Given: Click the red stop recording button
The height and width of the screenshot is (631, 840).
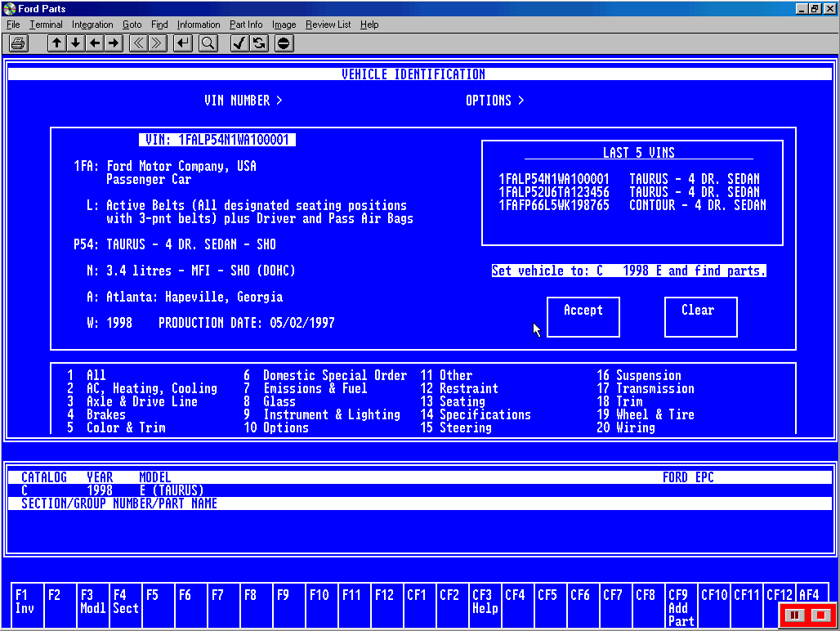Looking at the screenshot, I should coord(820,615).
